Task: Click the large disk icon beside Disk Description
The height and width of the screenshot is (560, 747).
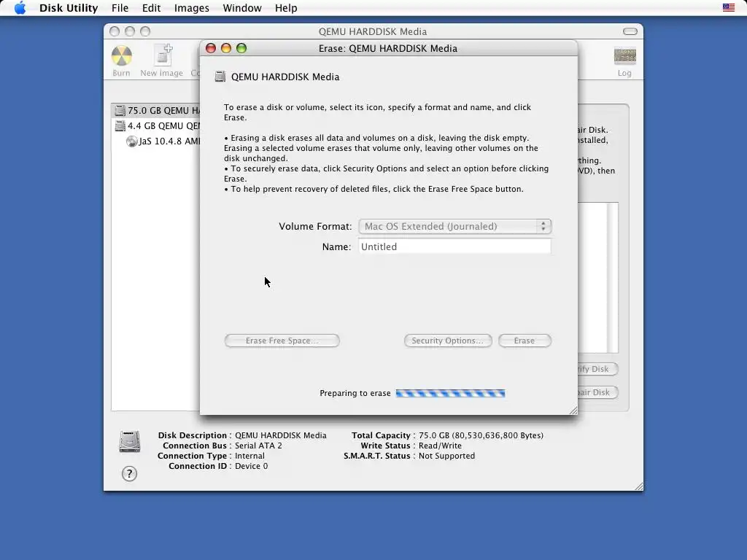Action: click(130, 441)
